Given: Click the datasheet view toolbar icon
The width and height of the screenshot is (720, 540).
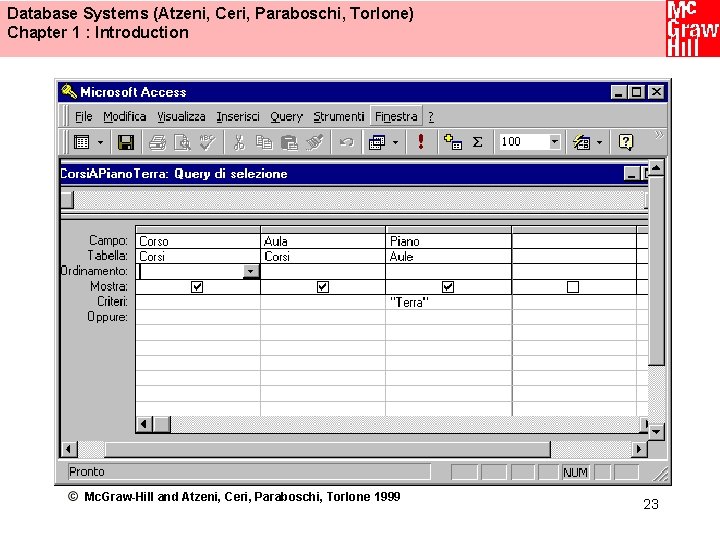Looking at the screenshot, I should (x=82, y=142).
